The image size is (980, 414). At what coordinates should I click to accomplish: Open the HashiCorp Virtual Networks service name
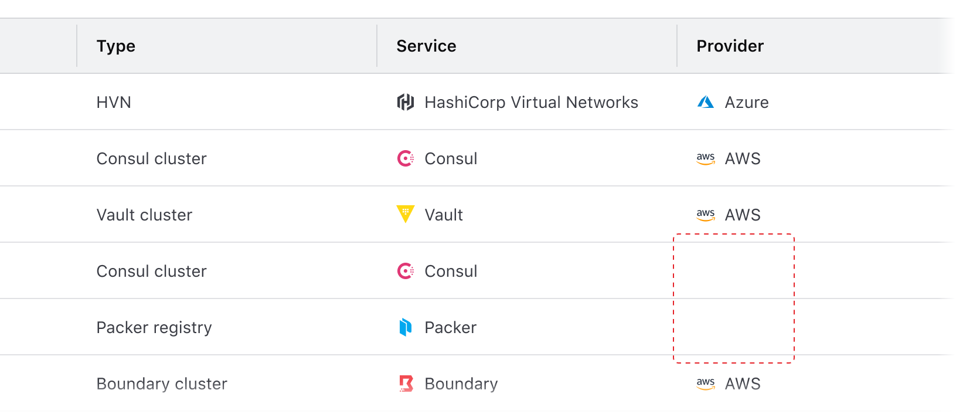531,102
